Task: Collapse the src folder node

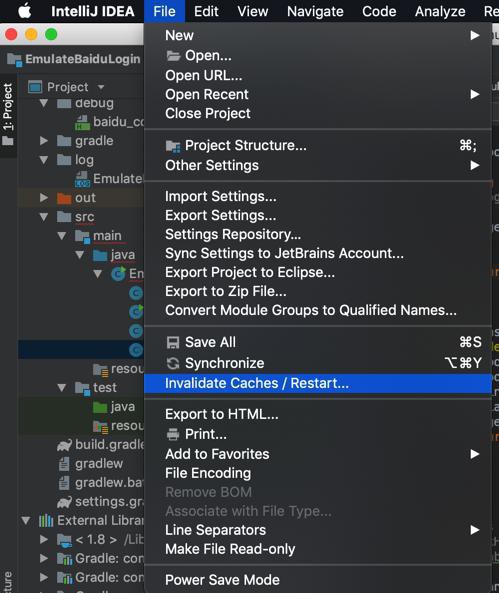Action: [x=44, y=217]
